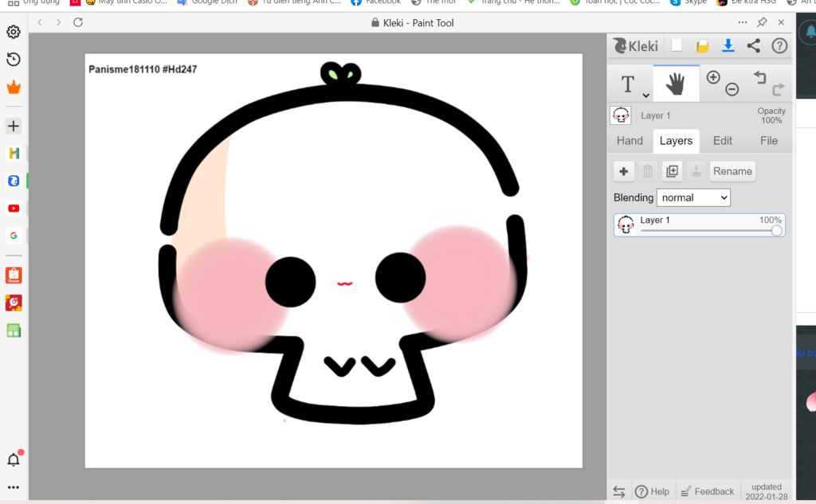Reload the Kleki panel
This screenshot has height=504, width=816.
point(78,22)
